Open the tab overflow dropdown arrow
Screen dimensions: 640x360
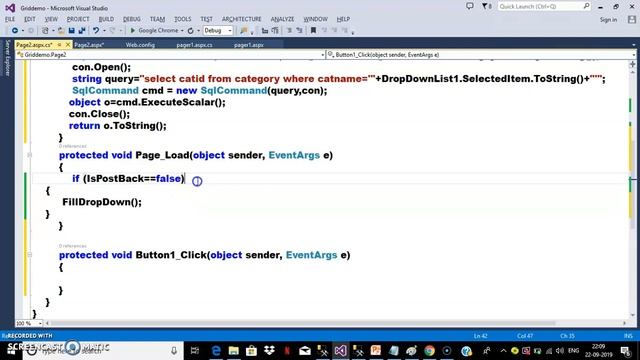tap(633, 45)
